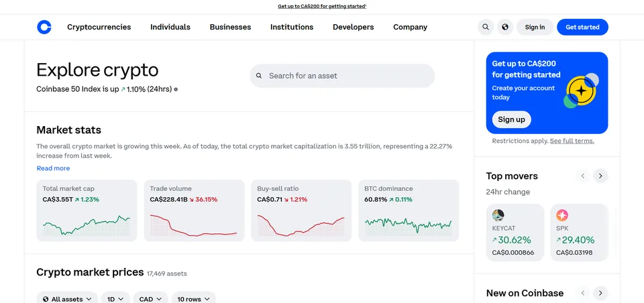Open the Trade volume chart card
Image resolution: width=644 pixels, height=303 pixels.
194,210
